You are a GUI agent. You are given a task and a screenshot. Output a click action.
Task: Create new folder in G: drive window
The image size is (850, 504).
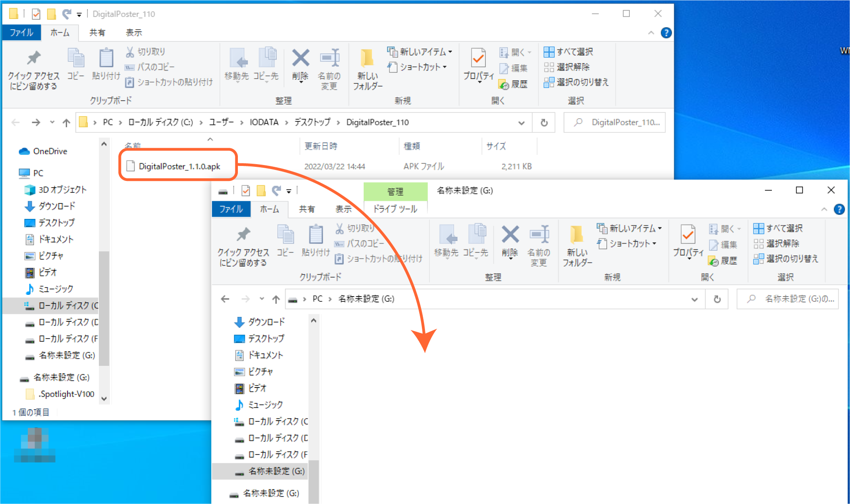(x=577, y=246)
